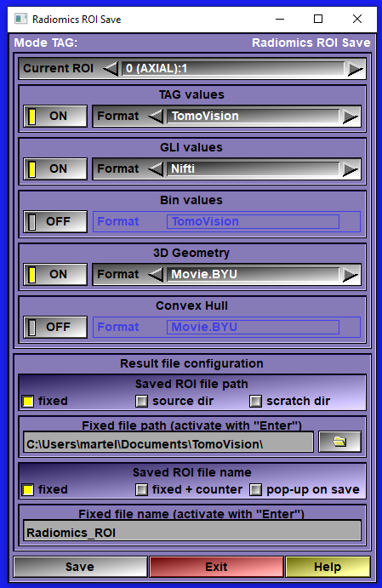Change 3D Geometry format with left arrow

click(x=156, y=275)
